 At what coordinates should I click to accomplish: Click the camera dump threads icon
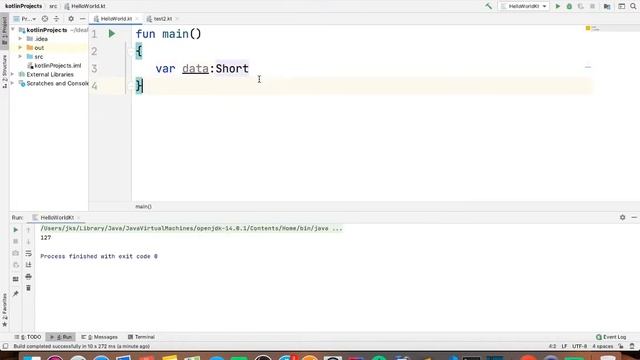[16, 253]
